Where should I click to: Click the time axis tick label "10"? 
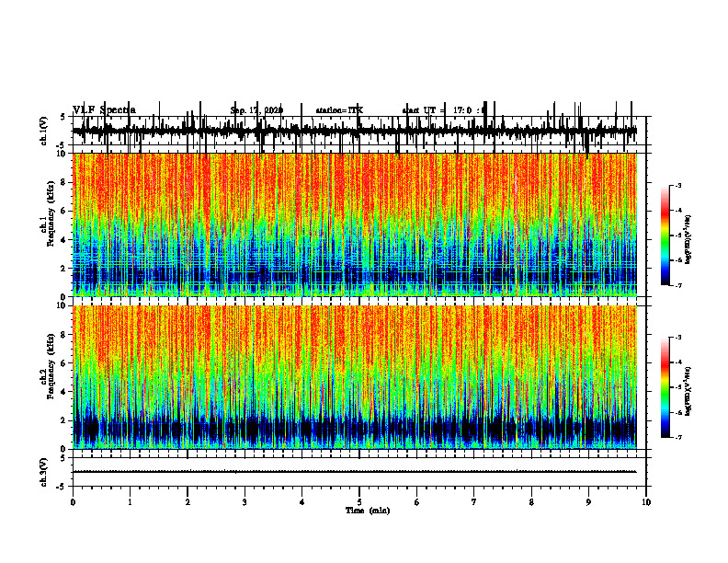click(646, 502)
